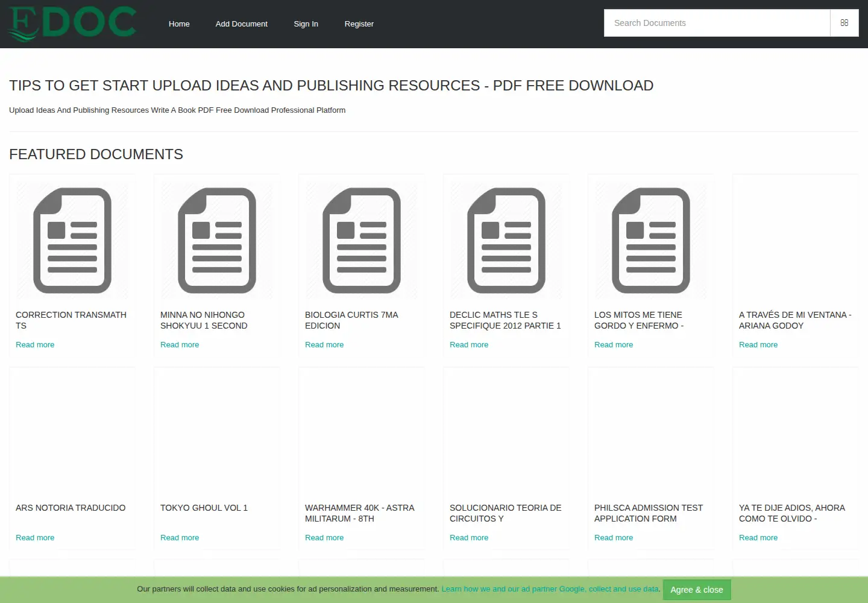868x603 pixels.
Task: Read more about Tokyo Ghoul Vol 1
Action: [180, 538]
